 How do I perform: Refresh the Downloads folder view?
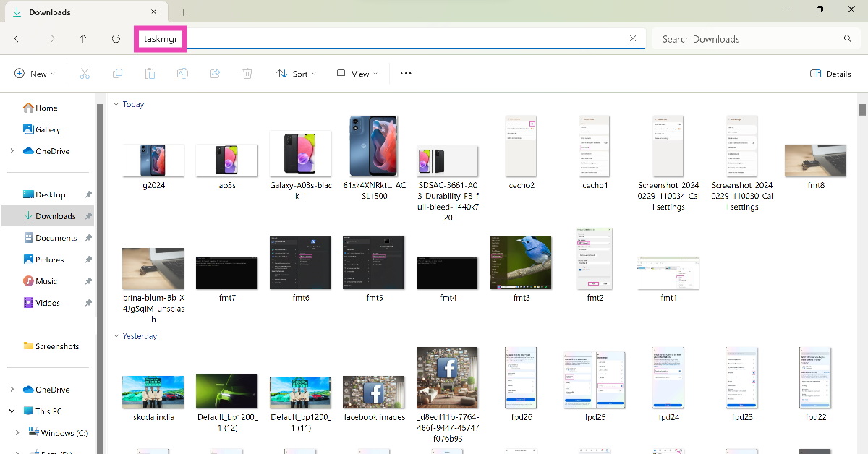(x=116, y=39)
